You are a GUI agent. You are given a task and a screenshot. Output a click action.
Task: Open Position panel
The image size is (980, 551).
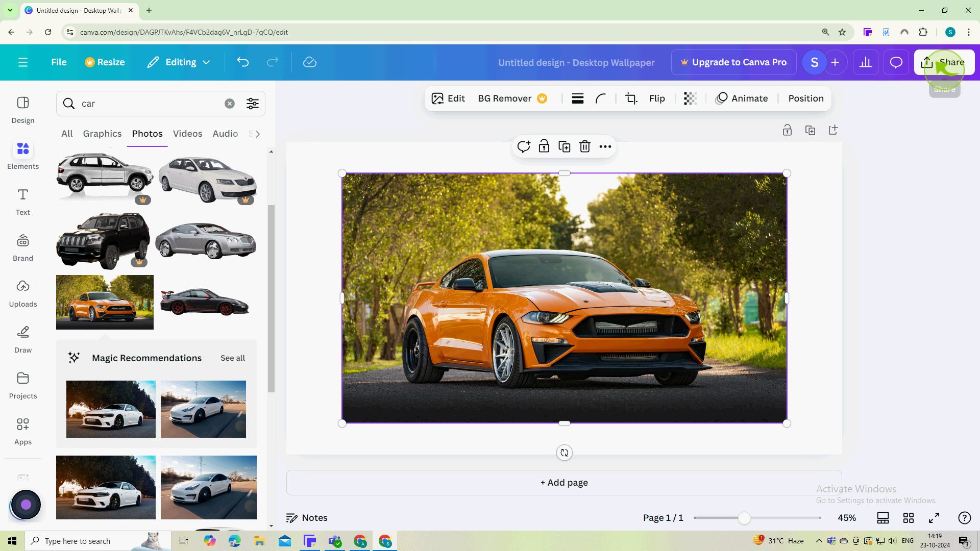coord(806,98)
